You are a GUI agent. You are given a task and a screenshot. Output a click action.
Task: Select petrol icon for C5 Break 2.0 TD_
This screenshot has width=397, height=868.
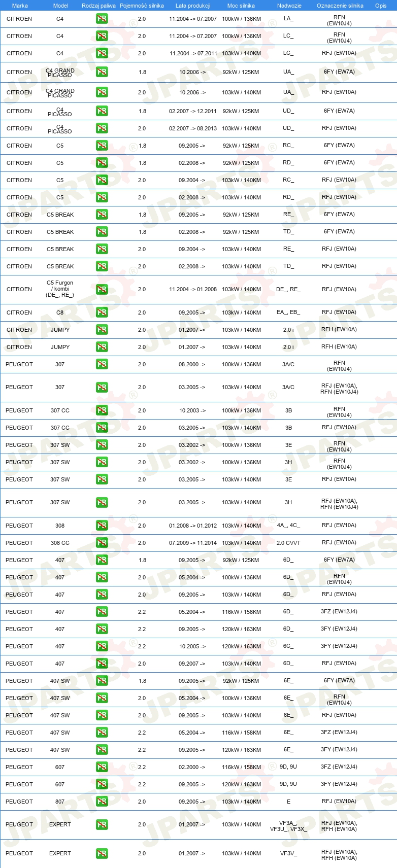point(102,266)
